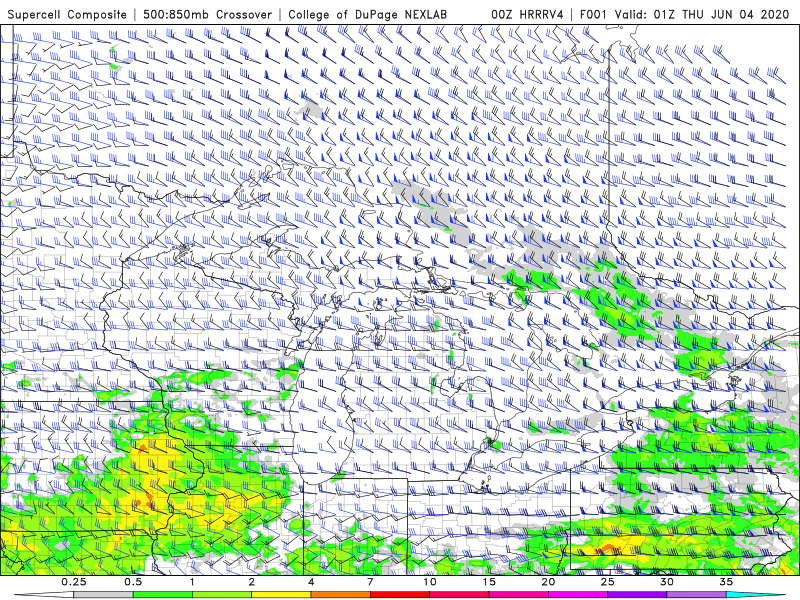Click the color scale label 7
Image resolution: width=800 pixels, height=600 pixels.
click(370, 582)
